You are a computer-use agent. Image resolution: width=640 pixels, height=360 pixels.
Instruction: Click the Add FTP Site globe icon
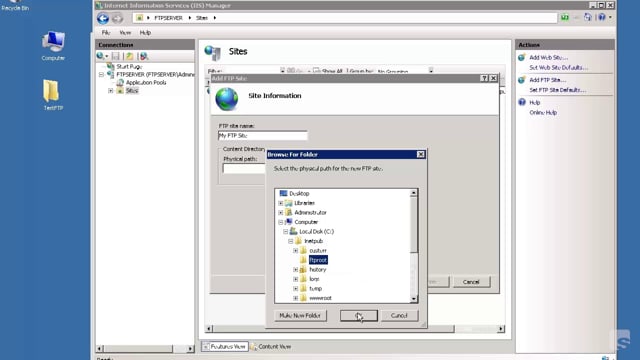(x=522, y=80)
